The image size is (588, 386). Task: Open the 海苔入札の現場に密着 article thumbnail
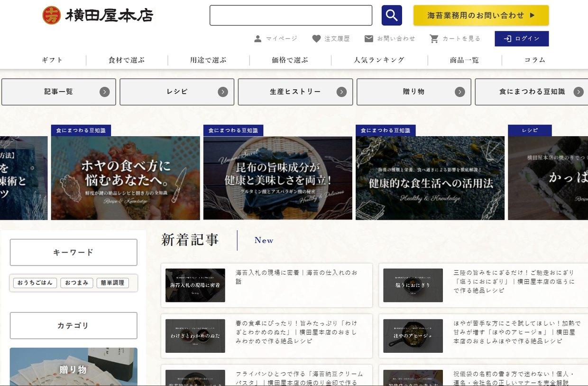tap(195, 285)
